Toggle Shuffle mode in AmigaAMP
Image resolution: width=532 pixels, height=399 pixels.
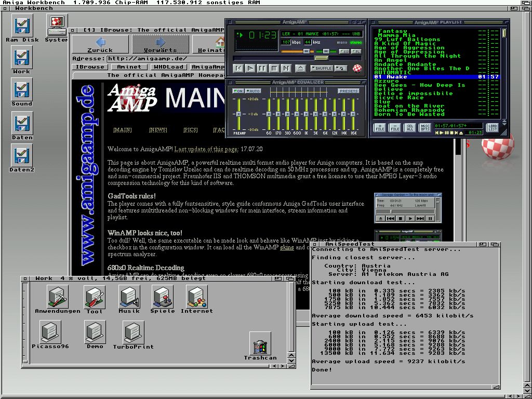321,68
